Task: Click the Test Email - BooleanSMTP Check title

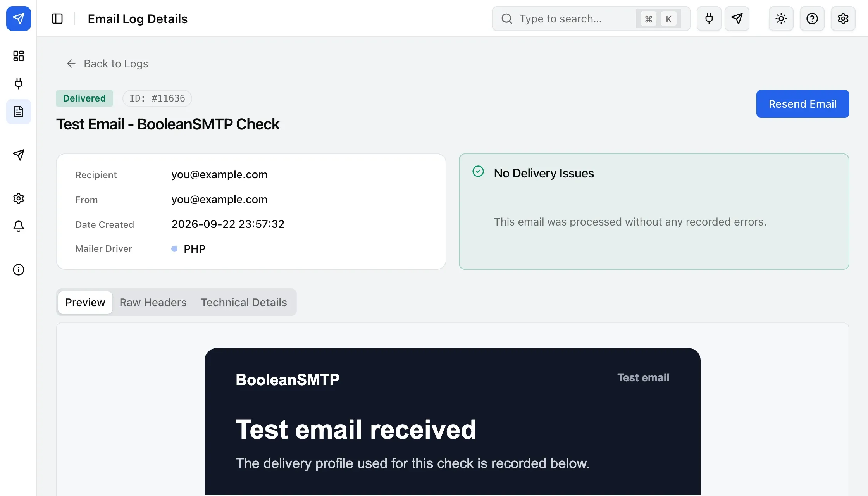Action: coord(168,124)
